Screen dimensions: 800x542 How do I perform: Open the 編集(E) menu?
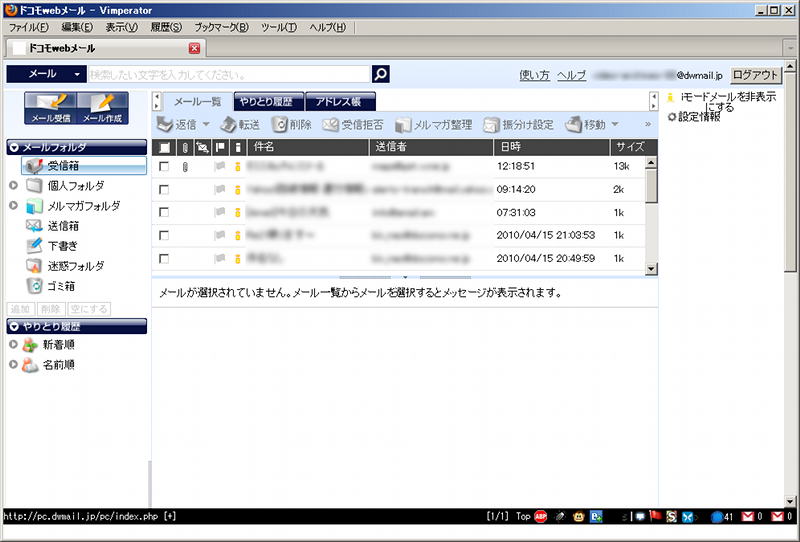[x=77, y=28]
